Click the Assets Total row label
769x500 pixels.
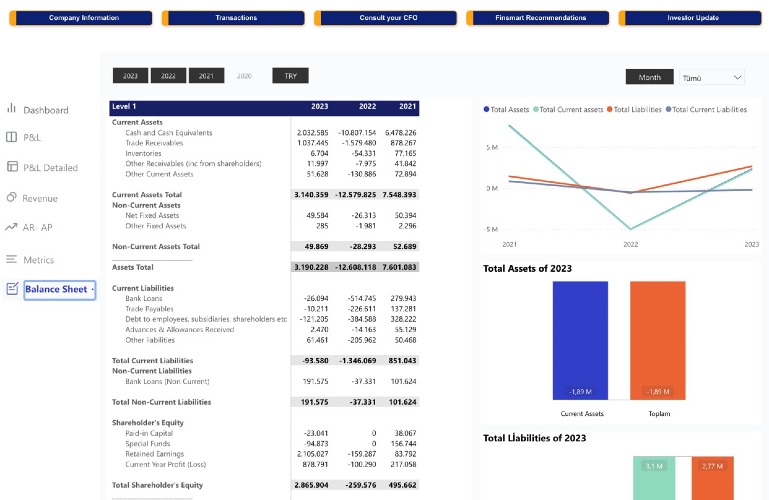132,267
